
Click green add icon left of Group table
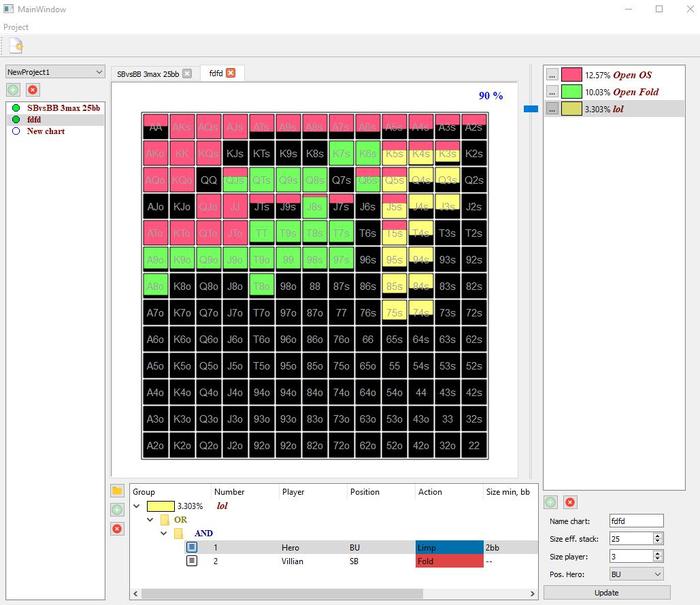pos(117,509)
